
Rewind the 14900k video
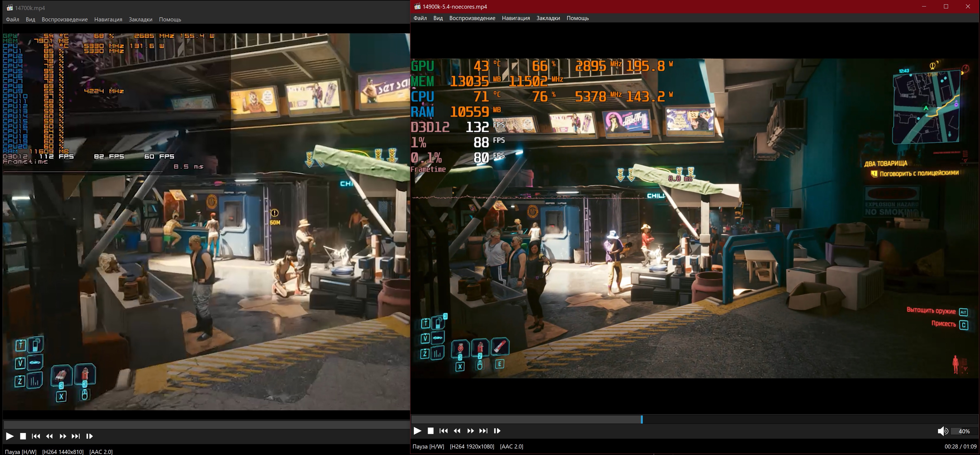(457, 431)
